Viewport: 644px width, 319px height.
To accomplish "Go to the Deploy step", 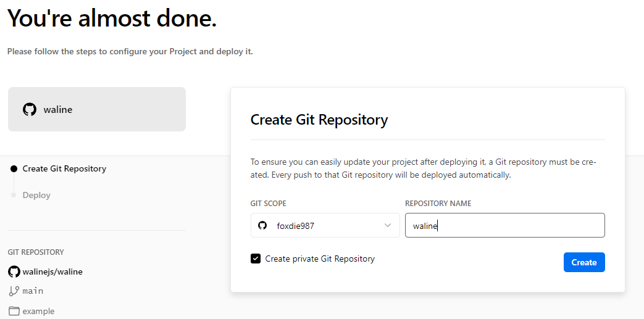I will click(36, 195).
